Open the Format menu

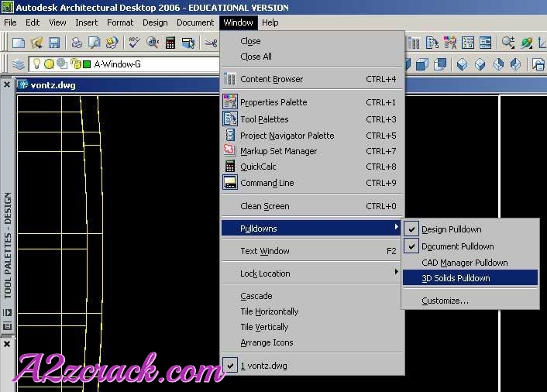click(120, 22)
